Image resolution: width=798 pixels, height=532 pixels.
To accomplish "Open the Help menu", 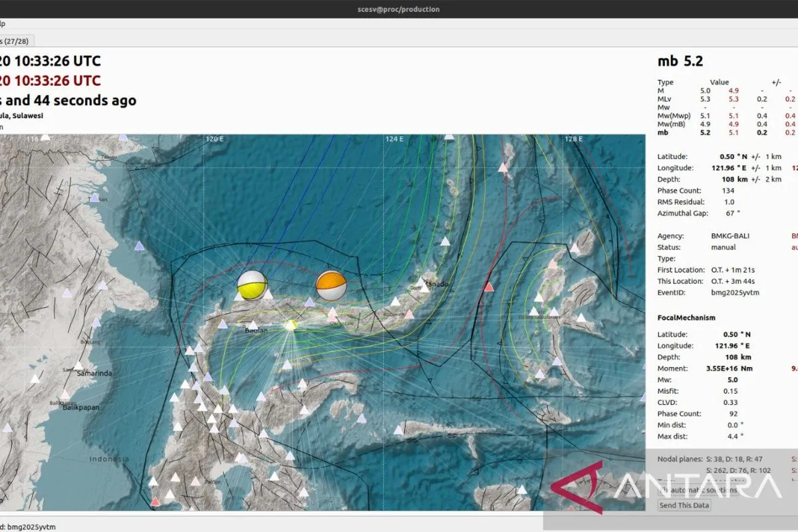I will pyautogui.click(x=3, y=23).
